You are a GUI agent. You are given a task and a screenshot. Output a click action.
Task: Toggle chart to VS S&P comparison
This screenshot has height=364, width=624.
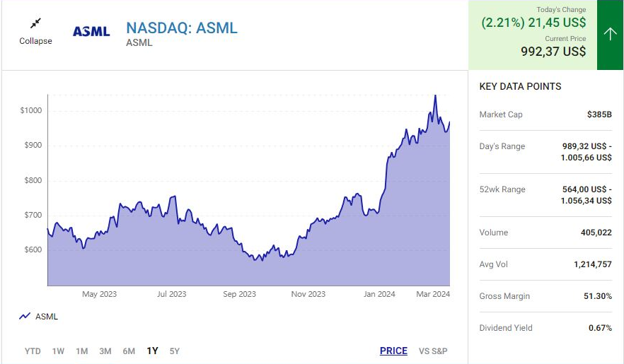point(433,351)
